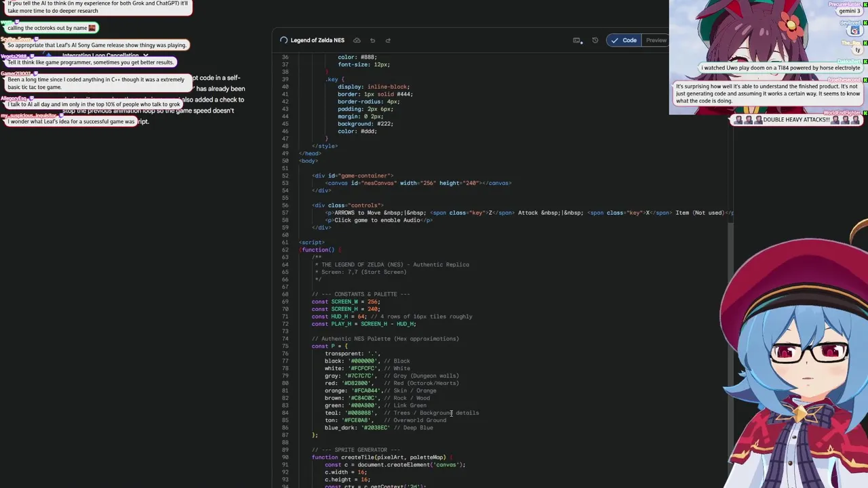Click the 'SPRITE GENERATOR' comment line
Viewport: 868px width, 488px height.
[x=356, y=449]
